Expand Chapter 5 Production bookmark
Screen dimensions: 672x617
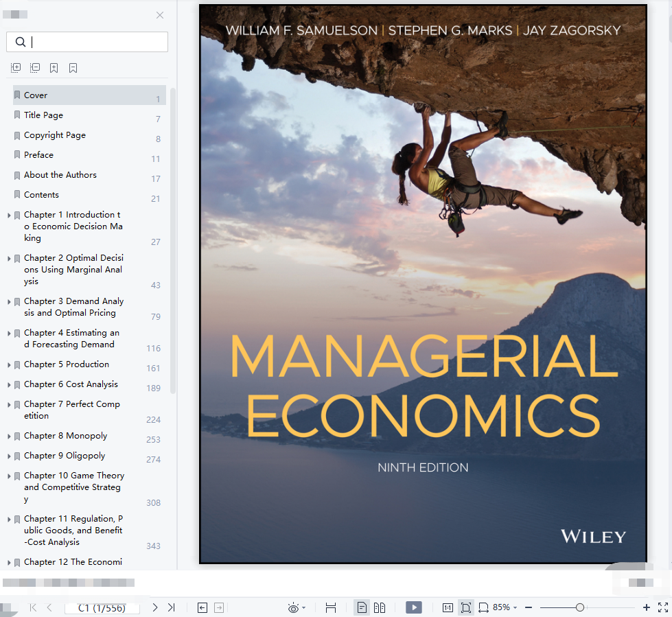click(x=9, y=365)
